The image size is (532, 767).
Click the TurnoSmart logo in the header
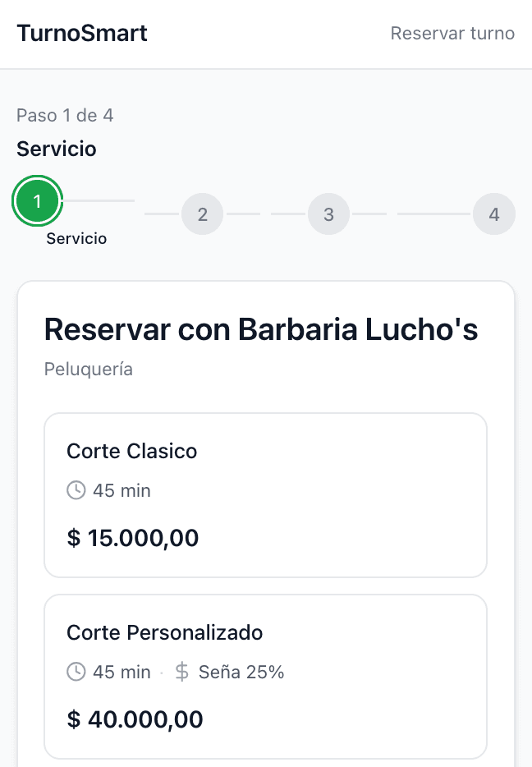click(x=81, y=34)
